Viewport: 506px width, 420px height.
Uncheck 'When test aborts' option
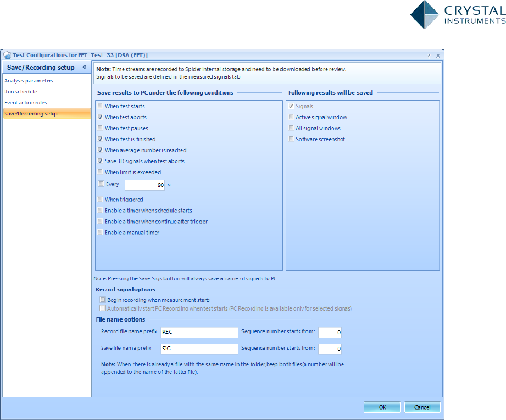tap(101, 117)
